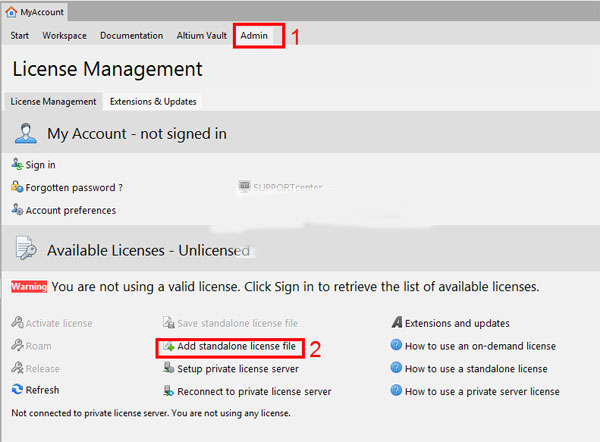Click the Reconnect to private license server icon
Screen dimensions: 600x442
click(169, 391)
